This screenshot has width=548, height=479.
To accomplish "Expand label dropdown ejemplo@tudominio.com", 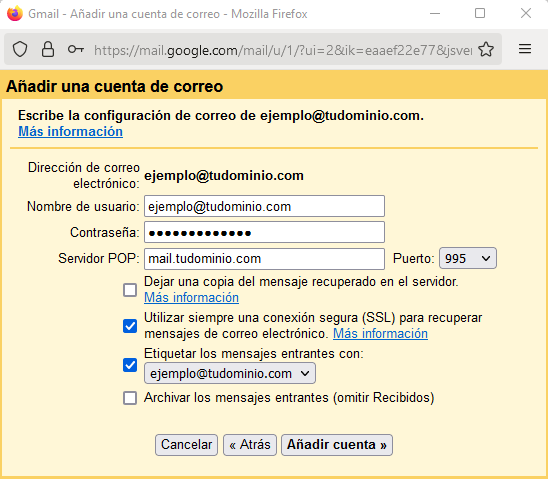I will click(x=230, y=373).
